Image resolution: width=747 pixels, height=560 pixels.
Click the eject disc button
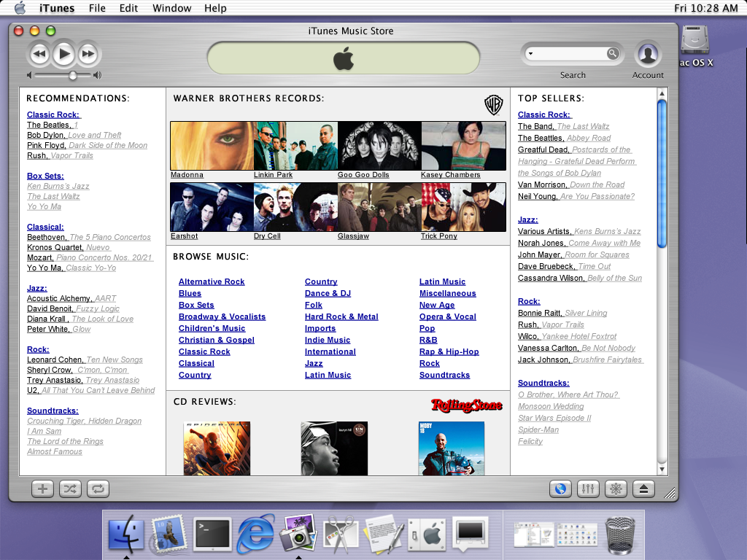point(643,489)
